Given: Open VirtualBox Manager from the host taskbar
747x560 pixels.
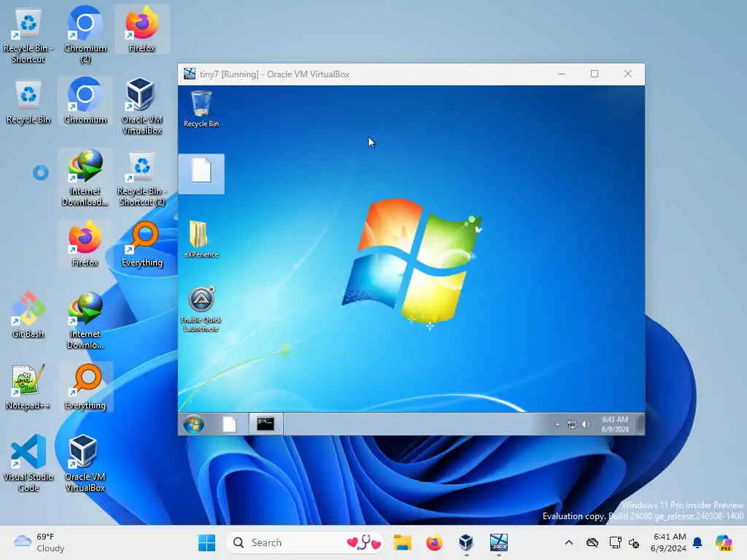Looking at the screenshot, I should click(x=466, y=542).
